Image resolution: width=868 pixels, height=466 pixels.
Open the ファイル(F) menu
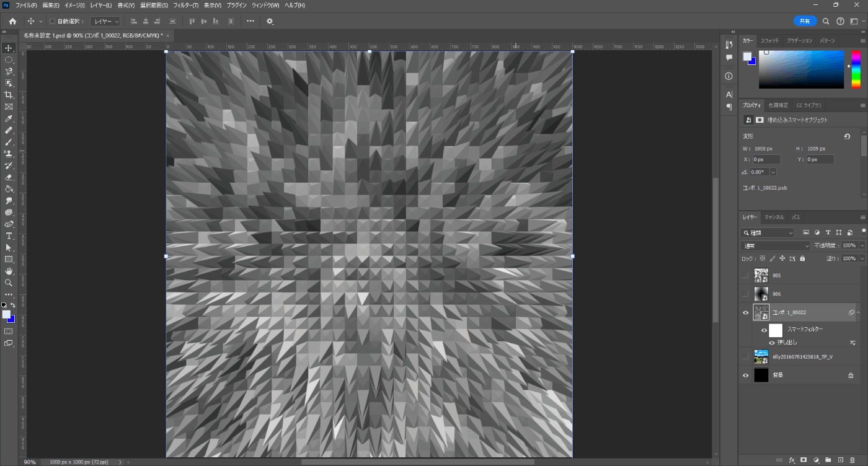[26, 5]
